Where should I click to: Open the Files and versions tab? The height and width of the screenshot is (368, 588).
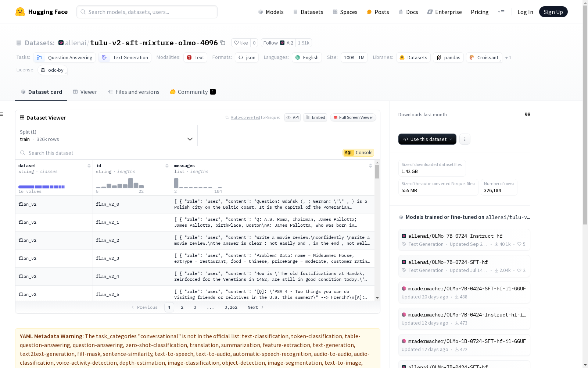(x=133, y=92)
